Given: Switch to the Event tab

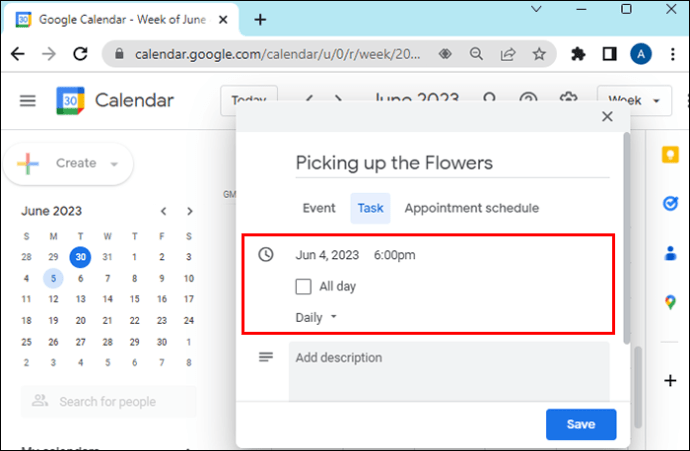Looking at the screenshot, I should (x=319, y=208).
